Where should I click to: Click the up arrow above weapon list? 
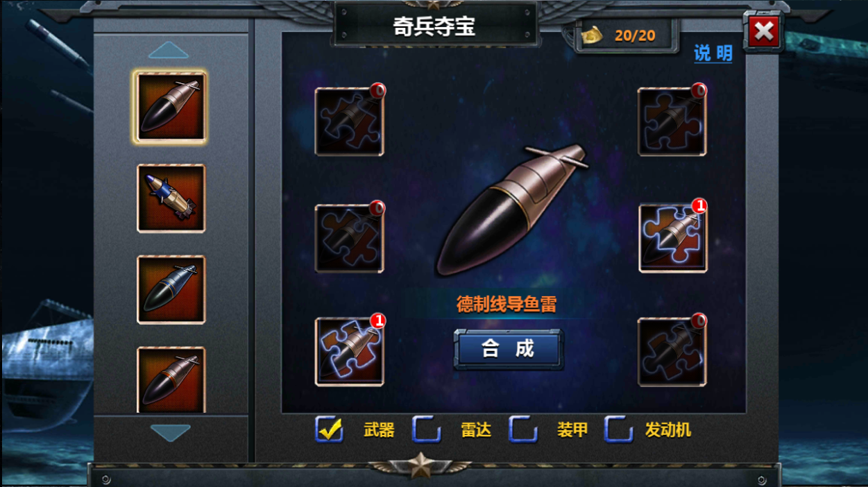point(169,51)
